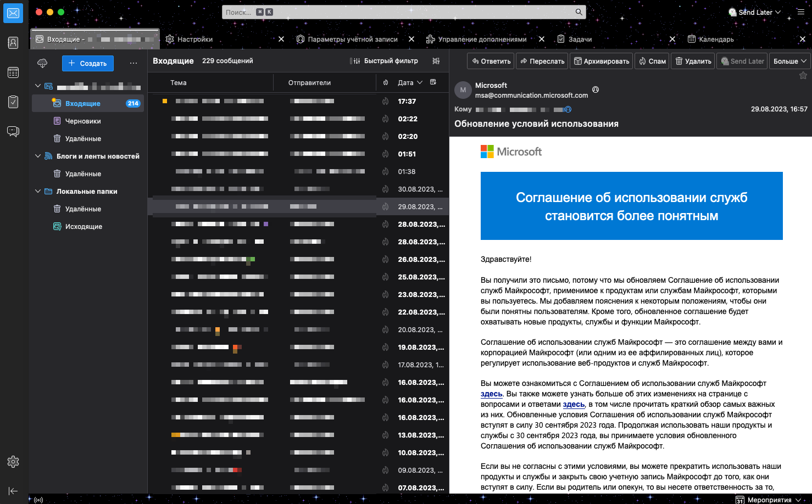Viewport: 812px width, 504px height.
Task: Open the Address Book space
Action: coord(13,43)
